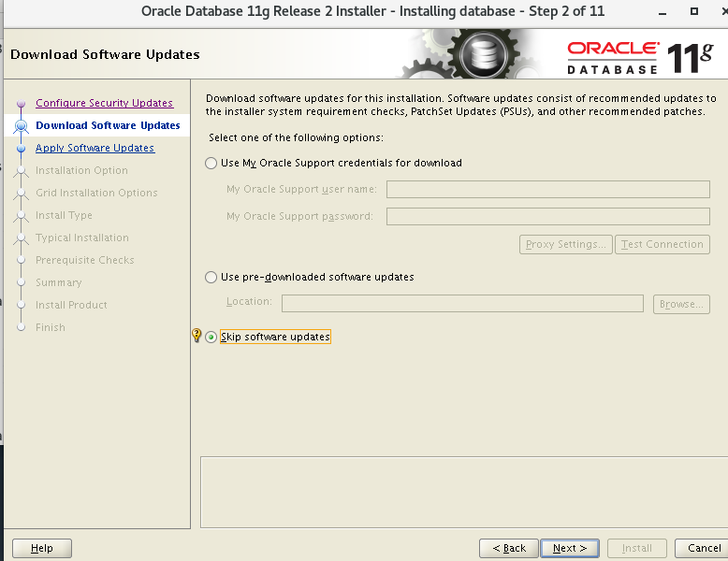Screen dimensions: 728x561
Task: Click the Apply Software Updates step bullet
Action: pos(21,148)
